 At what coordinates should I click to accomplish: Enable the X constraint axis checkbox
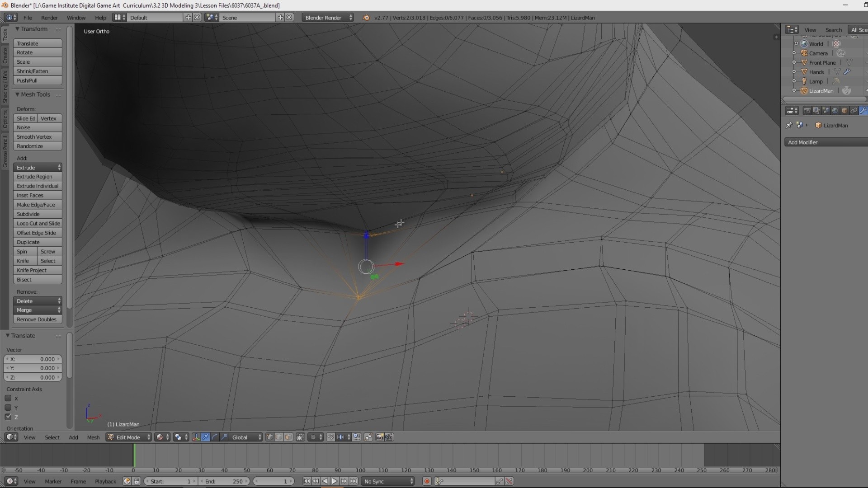[8, 398]
